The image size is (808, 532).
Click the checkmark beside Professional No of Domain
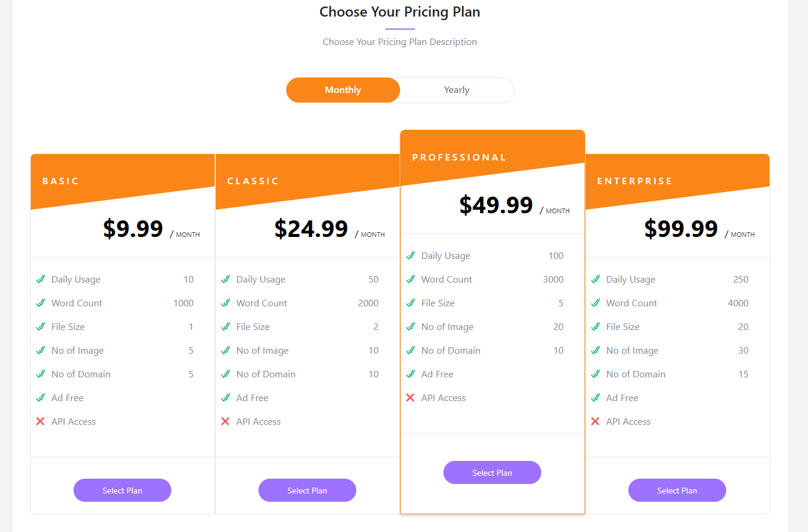pos(411,350)
